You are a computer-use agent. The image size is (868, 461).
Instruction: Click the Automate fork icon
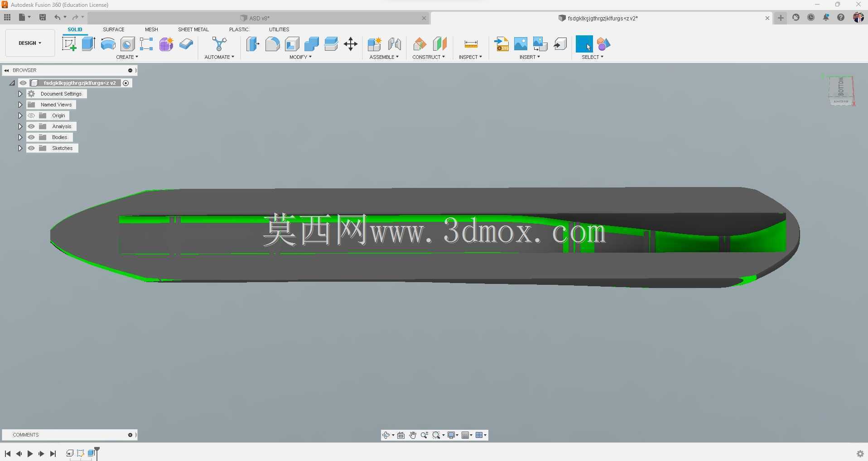point(219,44)
